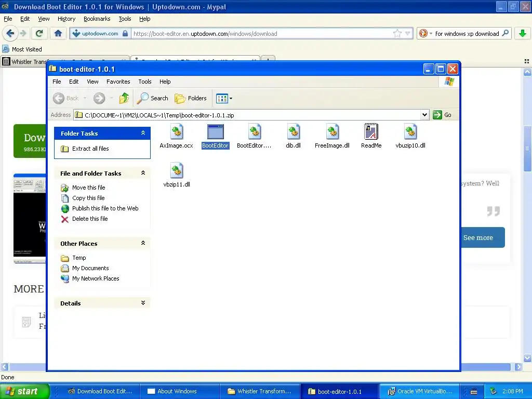
Task: Click the Mypal browser reload icon
Action: 39,33
